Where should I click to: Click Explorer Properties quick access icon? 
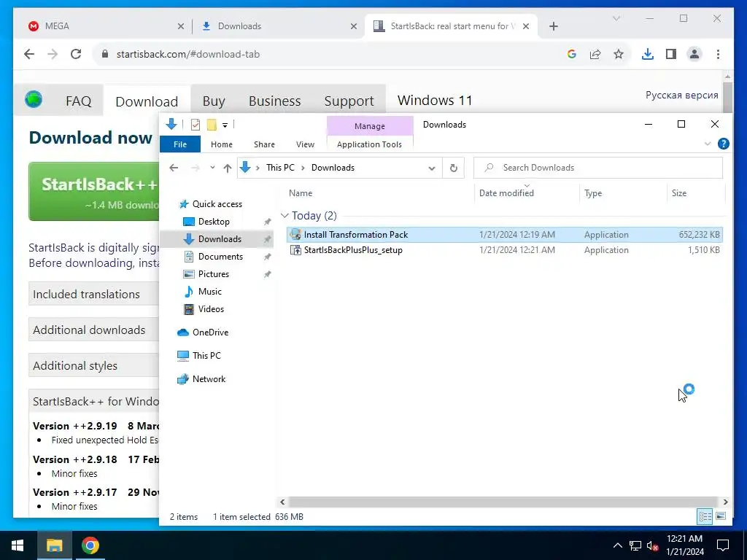point(196,125)
